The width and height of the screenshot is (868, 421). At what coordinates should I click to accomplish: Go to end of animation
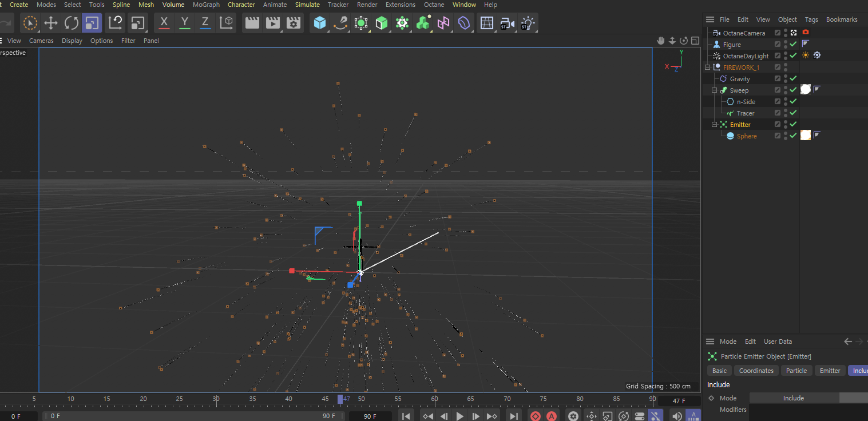514,416
